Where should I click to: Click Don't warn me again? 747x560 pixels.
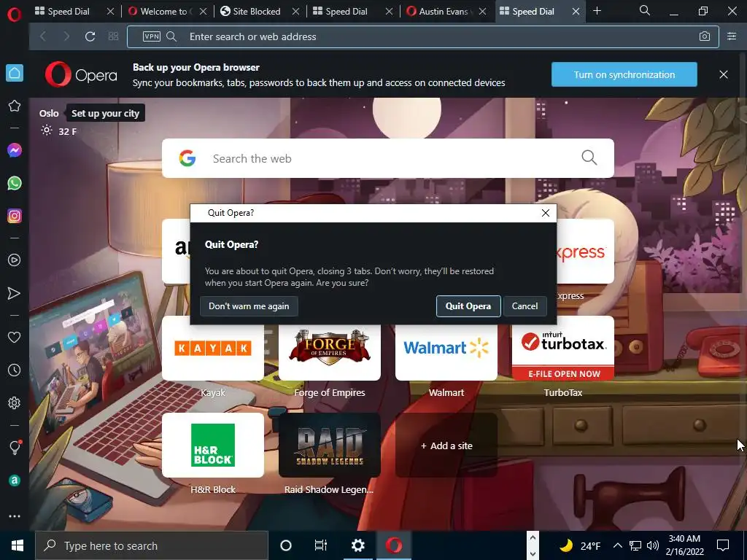[249, 306]
